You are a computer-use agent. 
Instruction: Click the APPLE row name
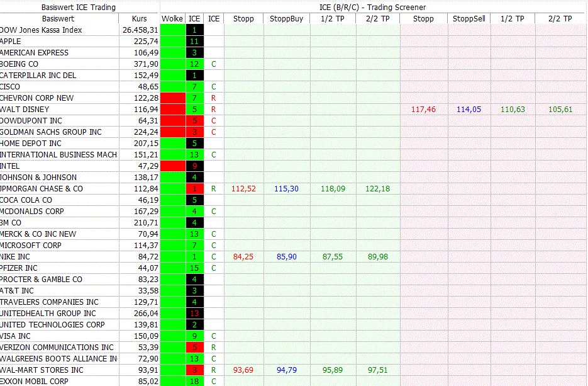tap(11, 42)
